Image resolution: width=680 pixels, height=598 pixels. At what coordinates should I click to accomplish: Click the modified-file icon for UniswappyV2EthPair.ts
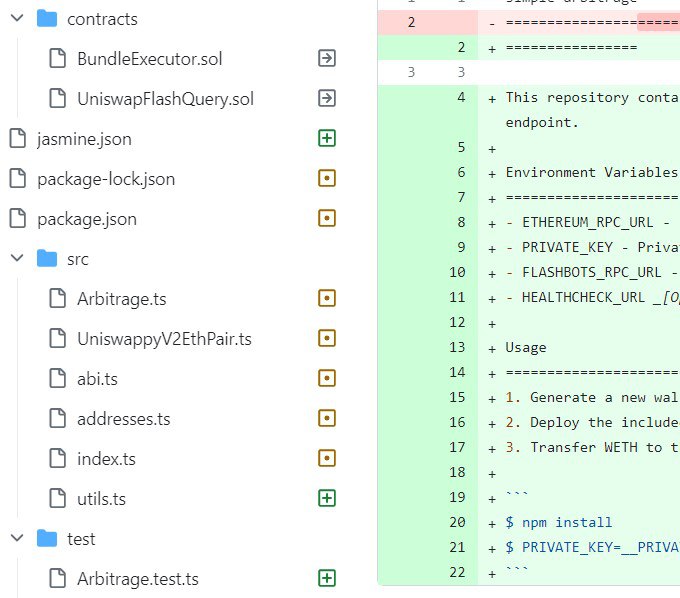click(x=327, y=338)
